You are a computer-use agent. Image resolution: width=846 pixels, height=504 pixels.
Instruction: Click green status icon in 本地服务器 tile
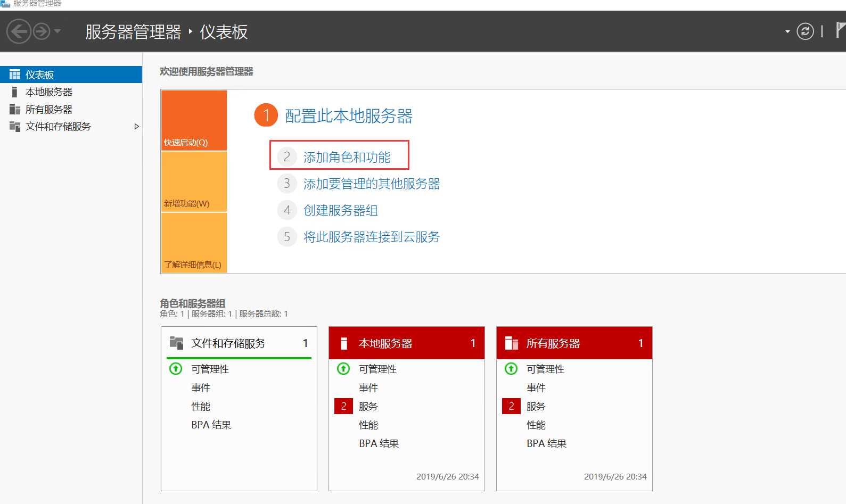(343, 368)
